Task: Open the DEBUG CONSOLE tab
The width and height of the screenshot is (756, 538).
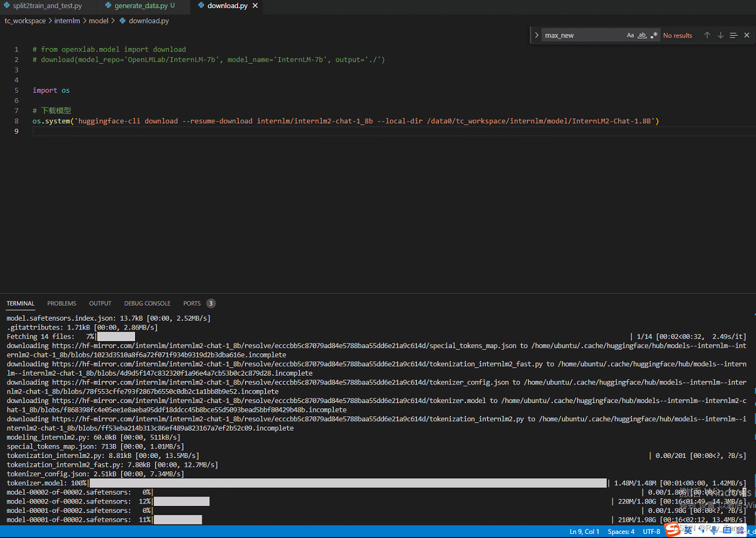Action: [x=147, y=303]
